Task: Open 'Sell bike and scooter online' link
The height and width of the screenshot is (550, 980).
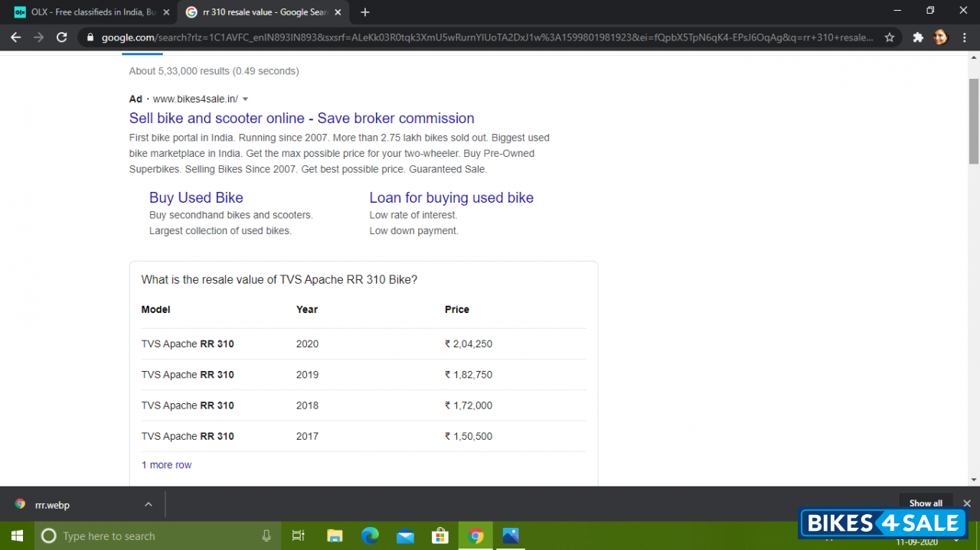Action: click(302, 118)
